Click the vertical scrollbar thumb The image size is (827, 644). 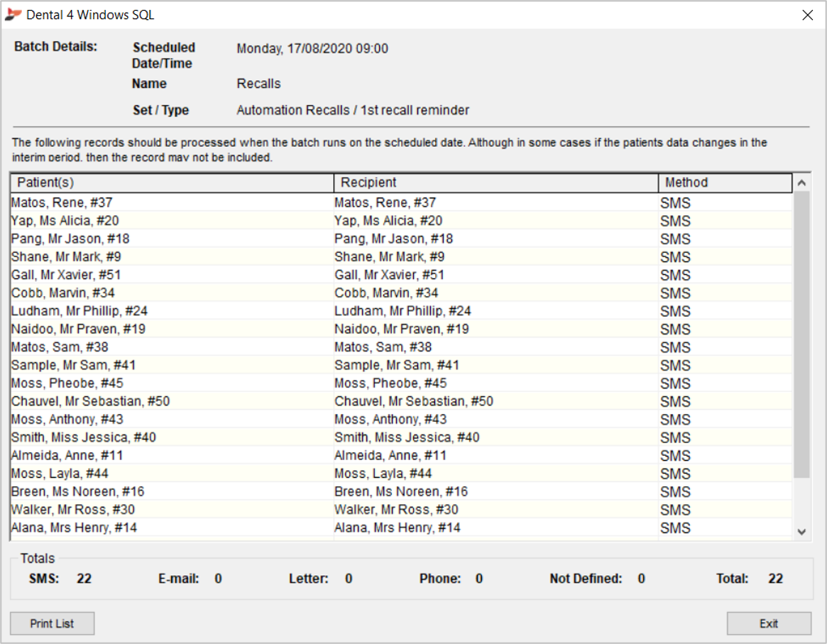coord(801,334)
